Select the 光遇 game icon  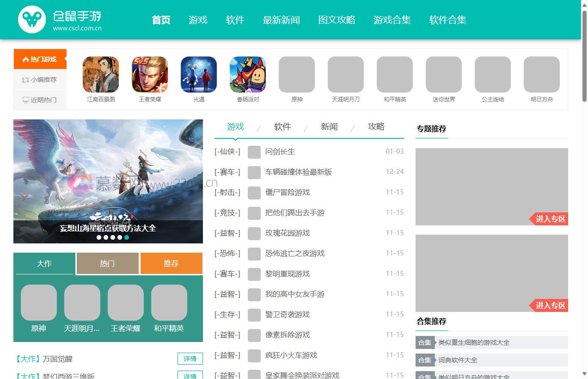(x=198, y=74)
